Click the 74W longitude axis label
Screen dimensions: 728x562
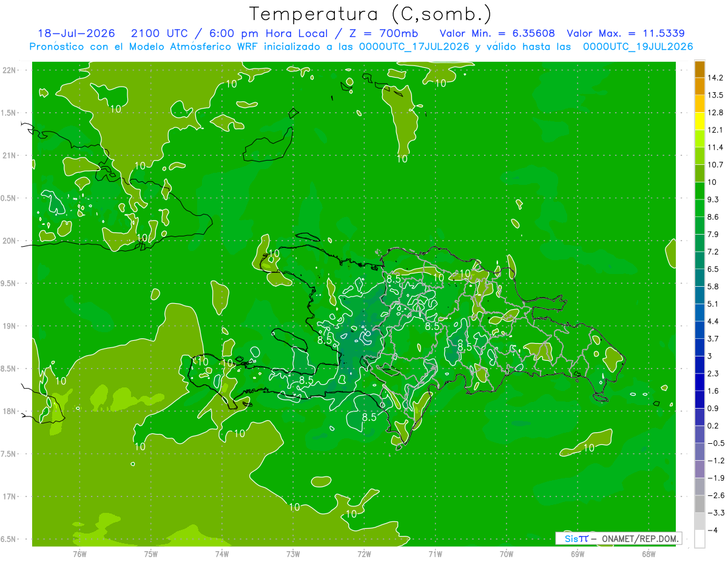[222, 554]
